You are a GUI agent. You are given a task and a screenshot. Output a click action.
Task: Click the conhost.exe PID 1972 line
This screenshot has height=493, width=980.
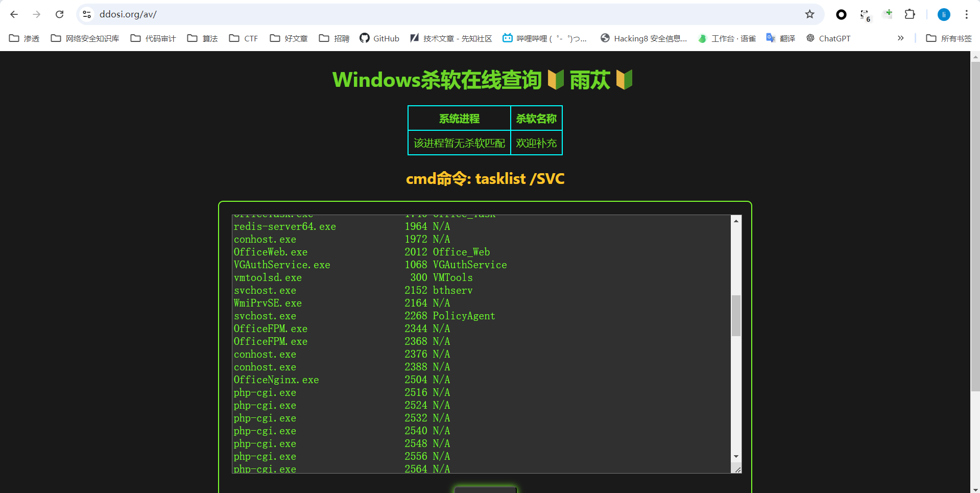[342, 239]
